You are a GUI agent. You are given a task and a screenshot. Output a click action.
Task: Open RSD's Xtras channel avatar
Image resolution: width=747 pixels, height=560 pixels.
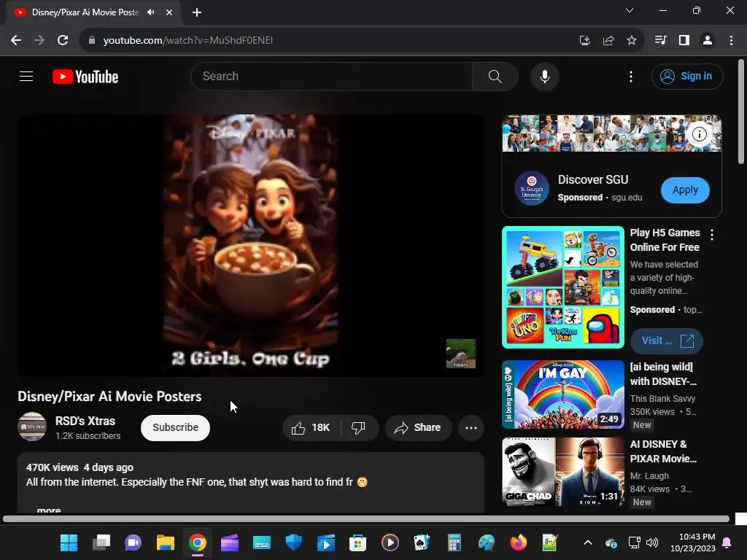coord(32,427)
